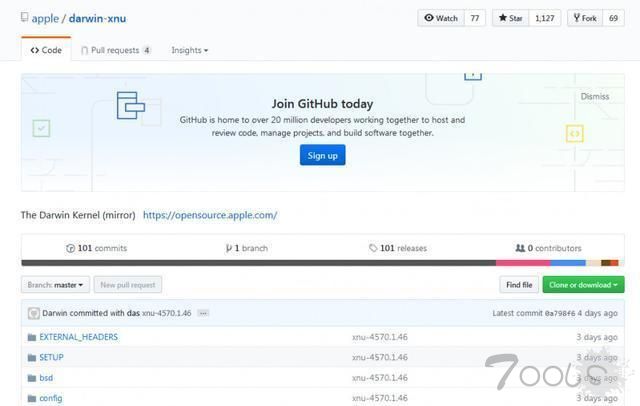The height and width of the screenshot is (406, 640).
Task: Visit the opensource.apple.com link
Action: pyautogui.click(x=210, y=215)
